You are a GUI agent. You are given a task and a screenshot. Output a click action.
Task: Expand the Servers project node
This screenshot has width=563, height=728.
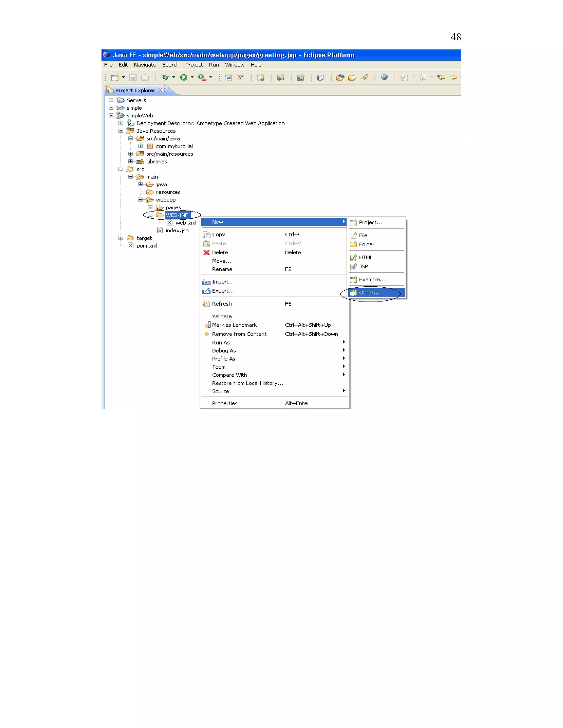[x=111, y=100]
